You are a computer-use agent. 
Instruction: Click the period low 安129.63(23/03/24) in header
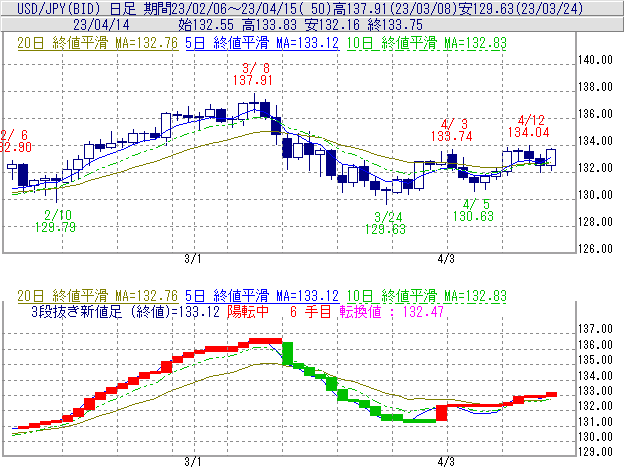coord(521,8)
